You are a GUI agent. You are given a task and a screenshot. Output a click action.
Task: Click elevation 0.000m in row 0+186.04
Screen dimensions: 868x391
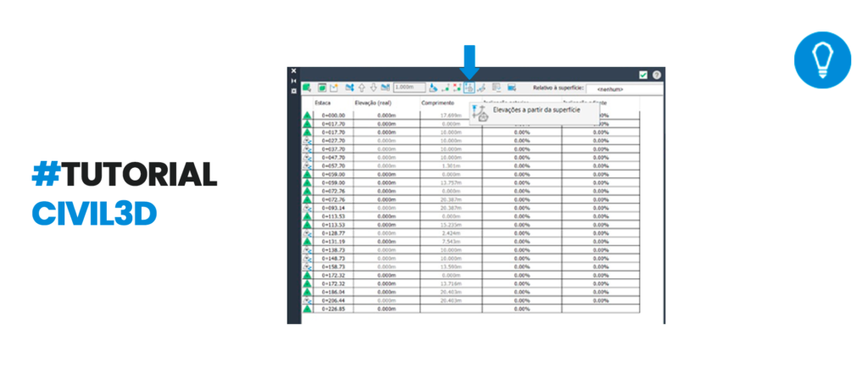(x=387, y=291)
